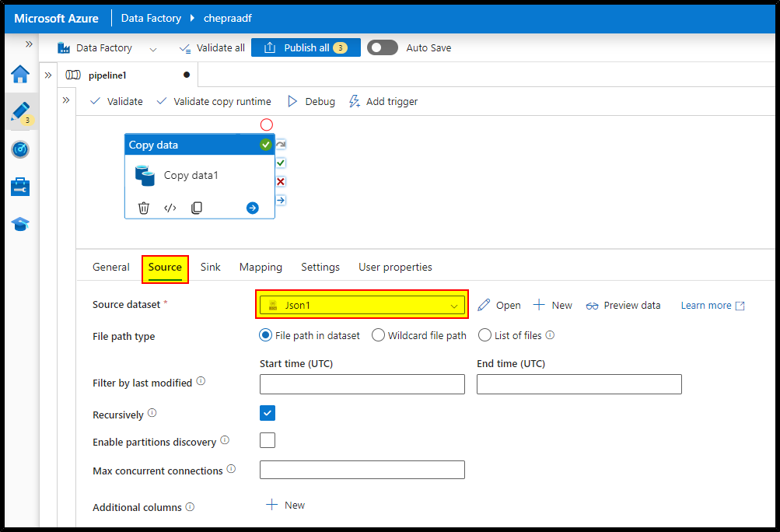Open the Manage toolbox icon in the sidebar
This screenshot has width=780, height=532.
click(x=20, y=187)
